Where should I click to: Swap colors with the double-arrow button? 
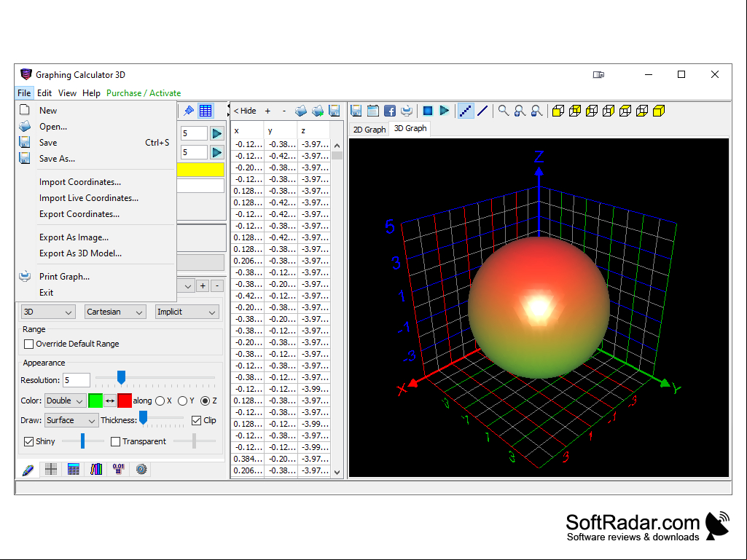point(110,401)
